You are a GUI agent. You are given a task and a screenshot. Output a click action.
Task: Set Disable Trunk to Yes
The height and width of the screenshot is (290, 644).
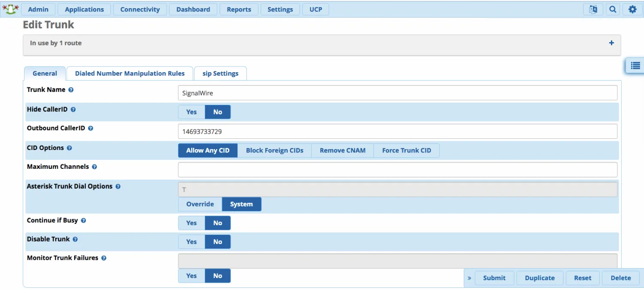tap(191, 241)
